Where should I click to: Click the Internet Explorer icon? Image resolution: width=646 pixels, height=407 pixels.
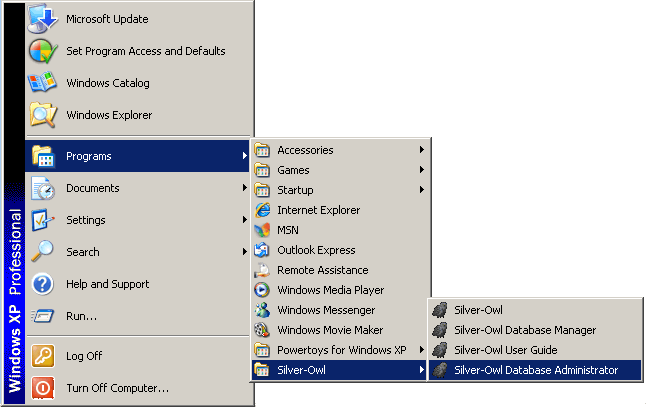(262, 210)
